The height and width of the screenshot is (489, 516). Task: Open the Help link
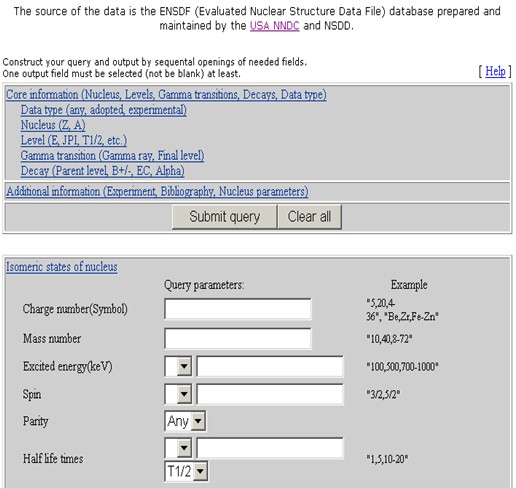tap(495, 71)
